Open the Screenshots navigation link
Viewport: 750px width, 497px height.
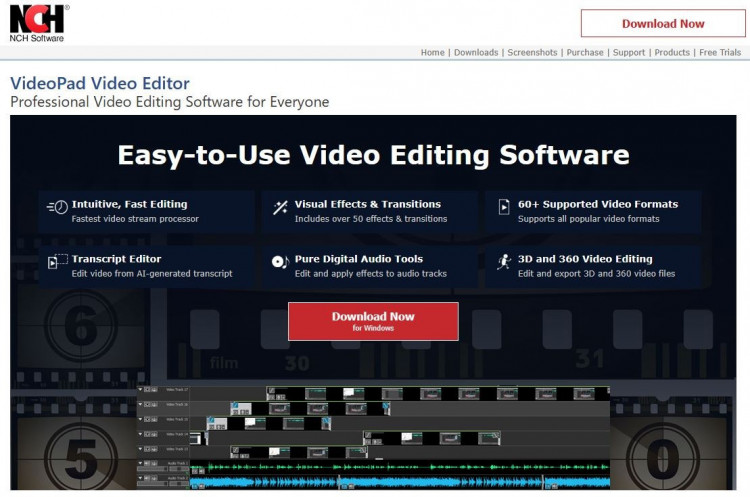[x=531, y=53]
